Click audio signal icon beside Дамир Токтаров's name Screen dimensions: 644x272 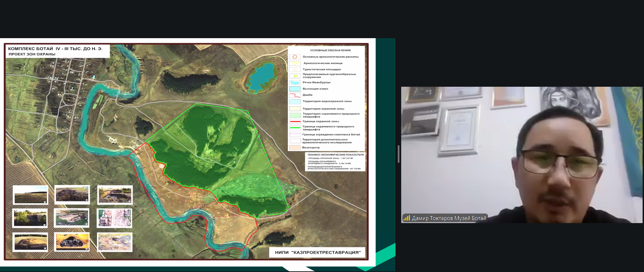(406, 218)
